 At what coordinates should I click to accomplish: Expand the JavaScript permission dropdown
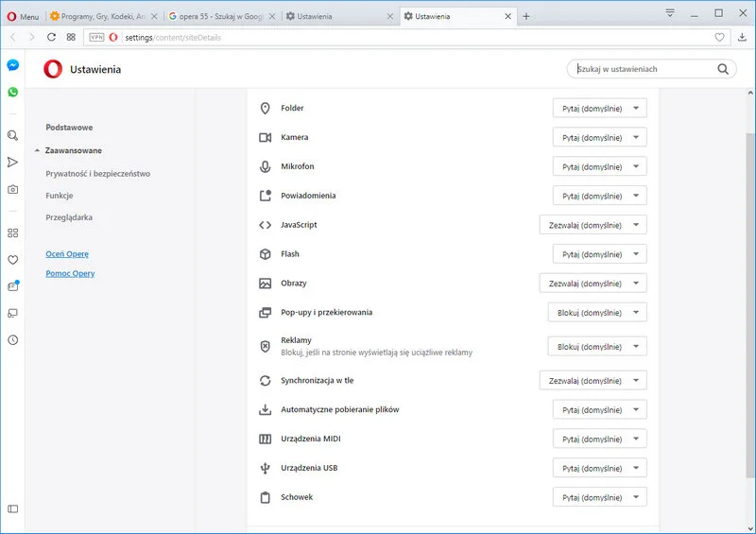[593, 225]
